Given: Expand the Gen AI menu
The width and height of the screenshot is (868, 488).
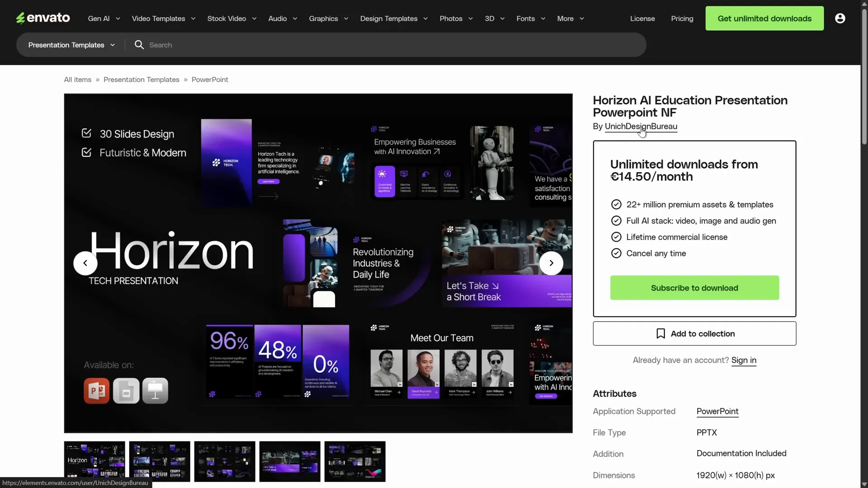Looking at the screenshot, I should [x=104, y=19].
